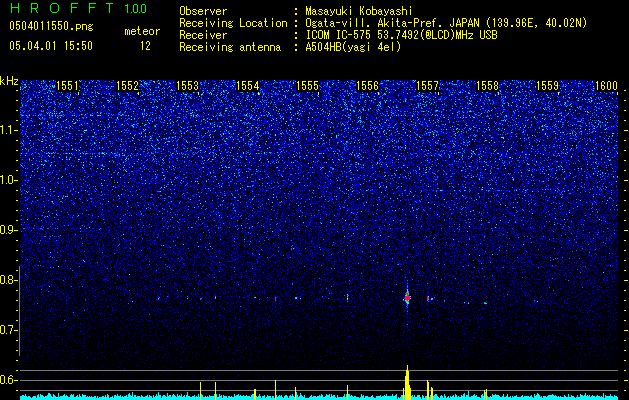Click the meteor count label

pyautogui.click(x=142, y=31)
